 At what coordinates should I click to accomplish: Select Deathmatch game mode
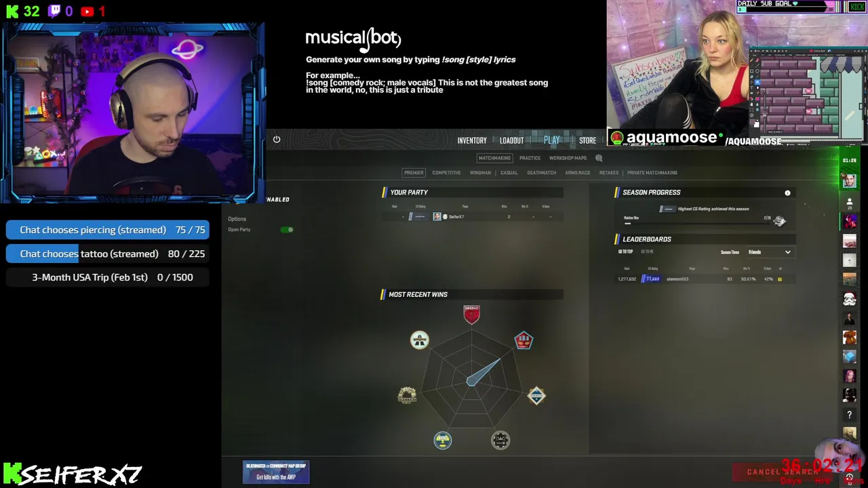pos(541,173)
